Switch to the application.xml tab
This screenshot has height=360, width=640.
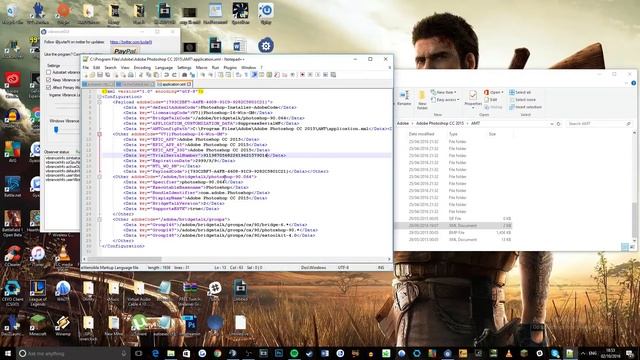[174, 84]
